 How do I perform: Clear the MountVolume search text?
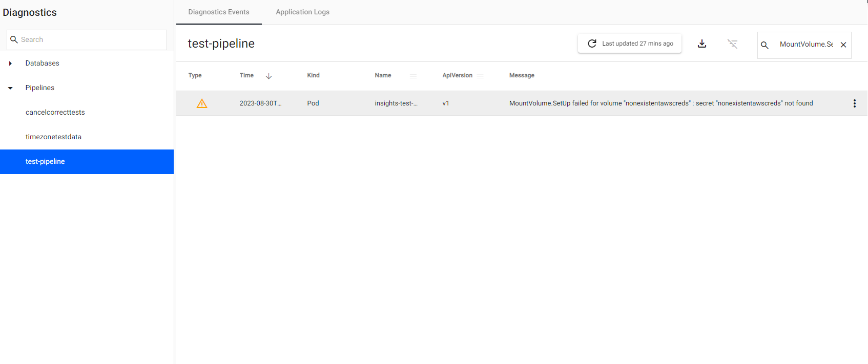tap(843, 45)
